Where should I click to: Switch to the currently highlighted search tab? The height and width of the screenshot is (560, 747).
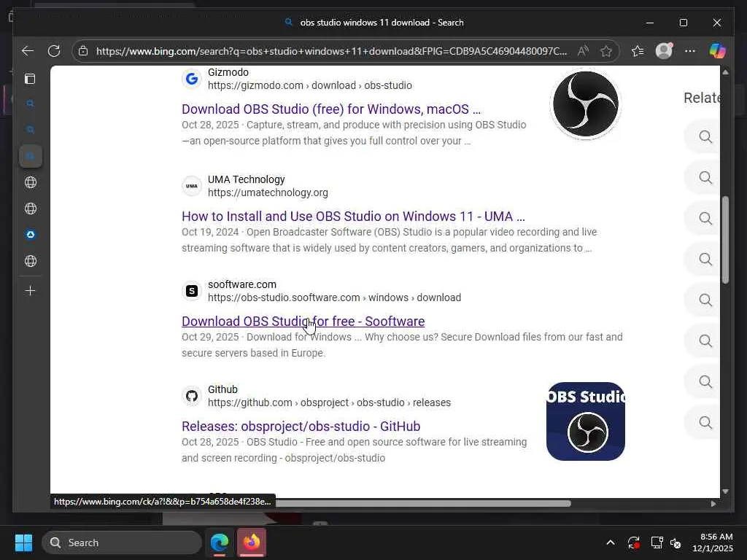(31, 156)
